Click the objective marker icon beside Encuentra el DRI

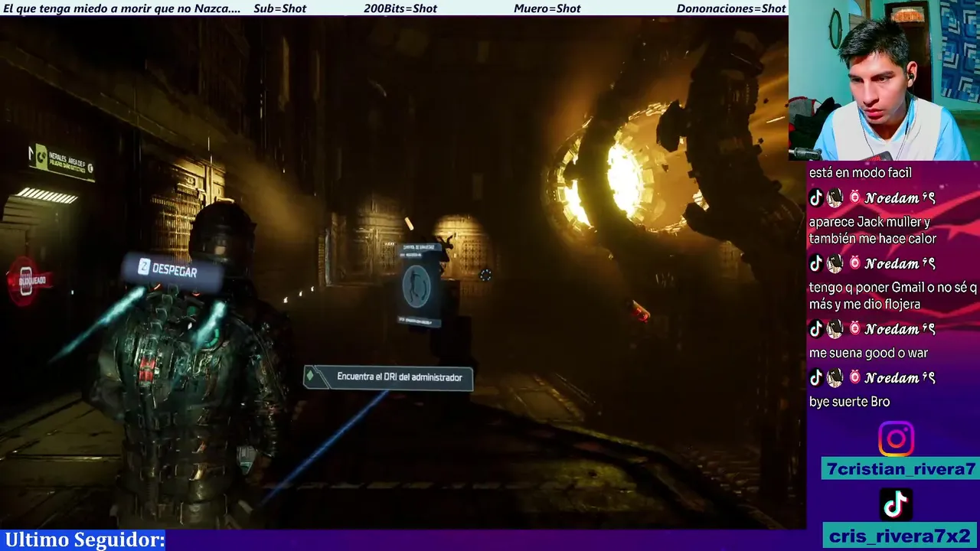pyautogui.click(x=310, y=377)
